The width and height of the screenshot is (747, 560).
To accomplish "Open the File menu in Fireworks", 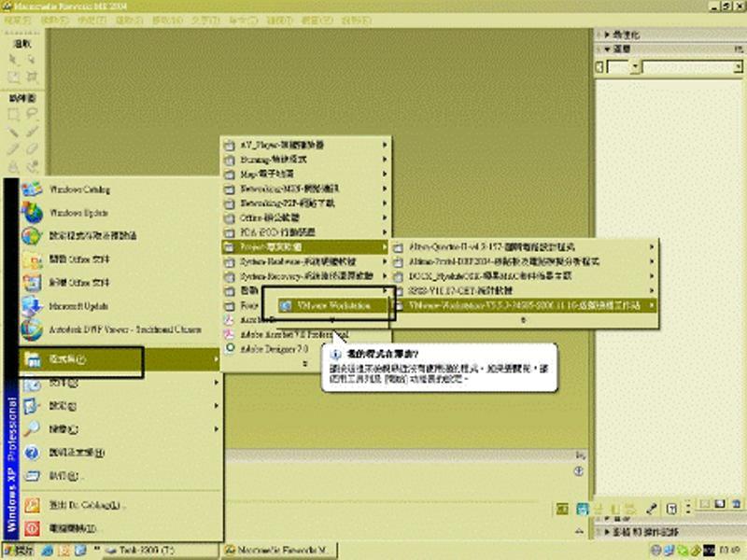I will pyautogui.click(x=17, y=21).
